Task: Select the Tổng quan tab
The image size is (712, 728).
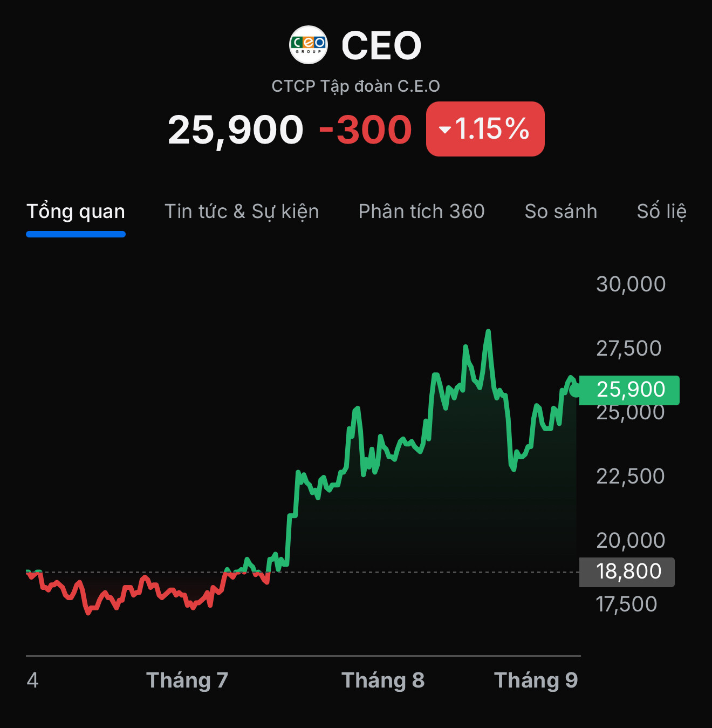Action: (x=76, y=212)
